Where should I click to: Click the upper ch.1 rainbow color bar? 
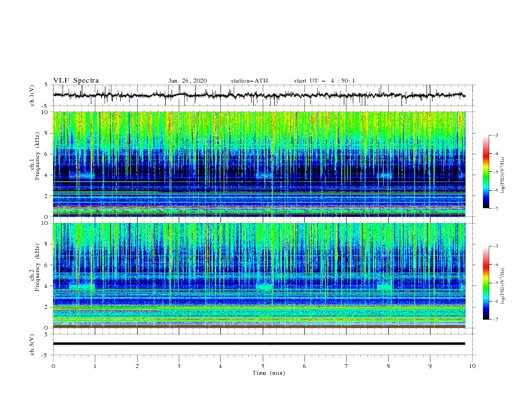pos(486,172)
